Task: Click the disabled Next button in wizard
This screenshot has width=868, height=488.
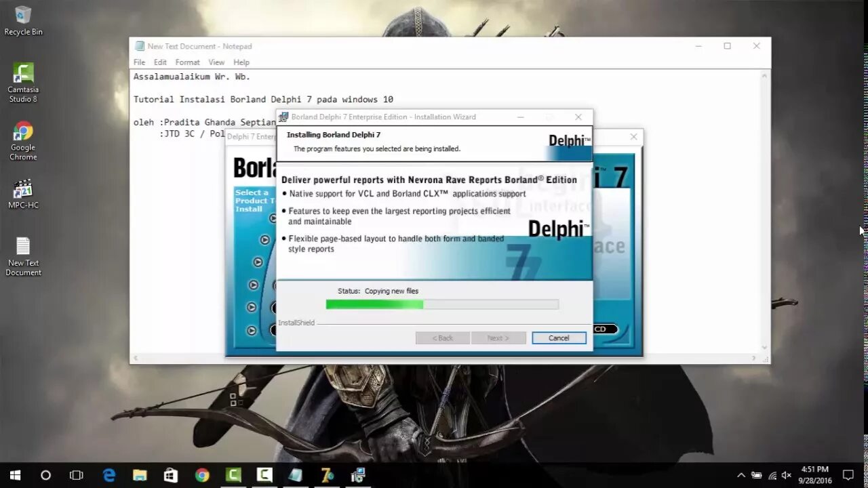Action: click(498, 338)
